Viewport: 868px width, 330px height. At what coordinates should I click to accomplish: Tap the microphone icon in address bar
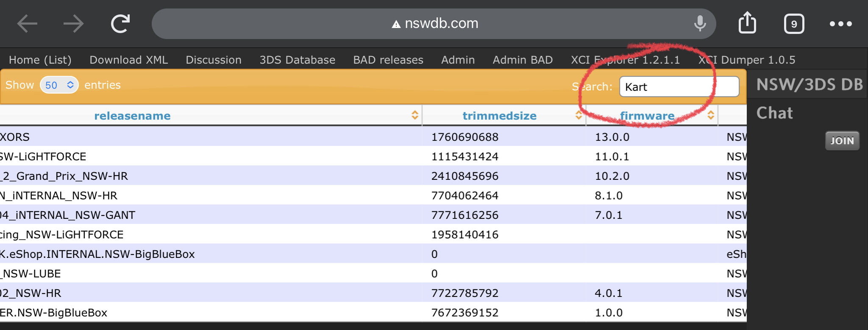point(700,24)
